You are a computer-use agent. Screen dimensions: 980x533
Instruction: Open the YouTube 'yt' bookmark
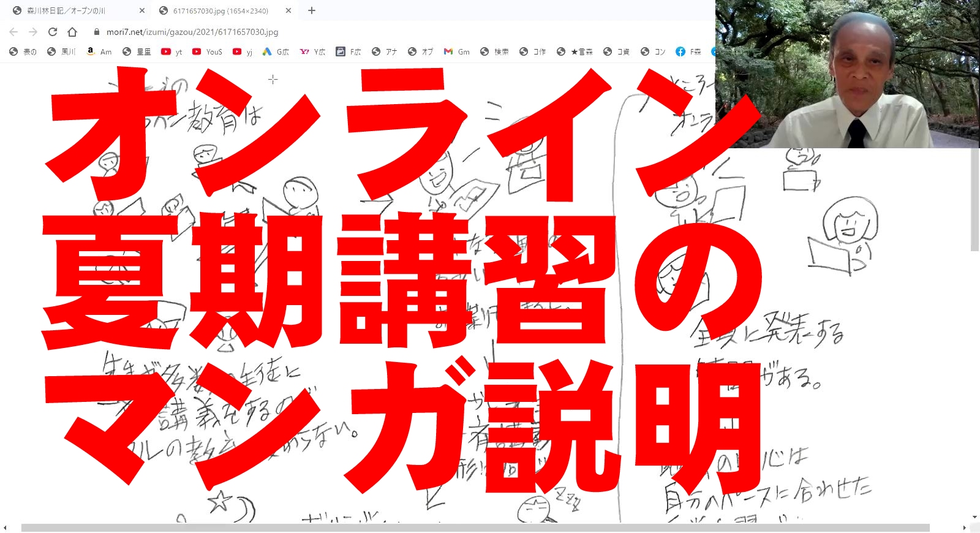[x=171, y=52]
